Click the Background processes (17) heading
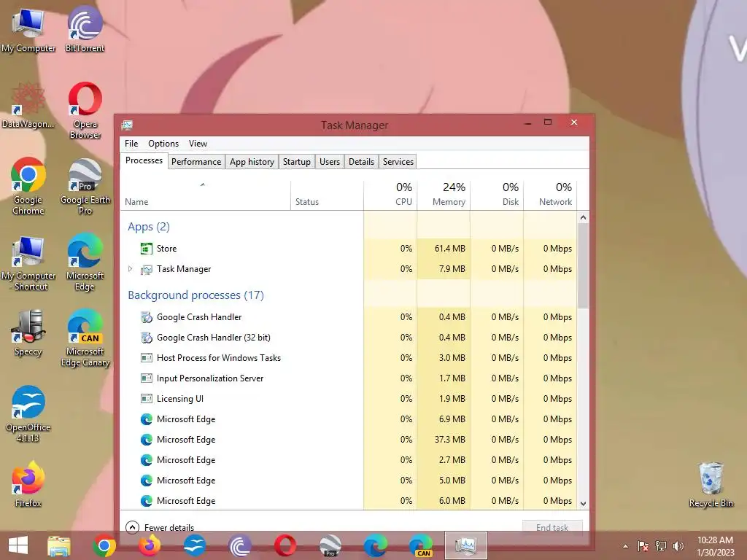The width and height of the screenshot is (747, 560). pos(196,295)
